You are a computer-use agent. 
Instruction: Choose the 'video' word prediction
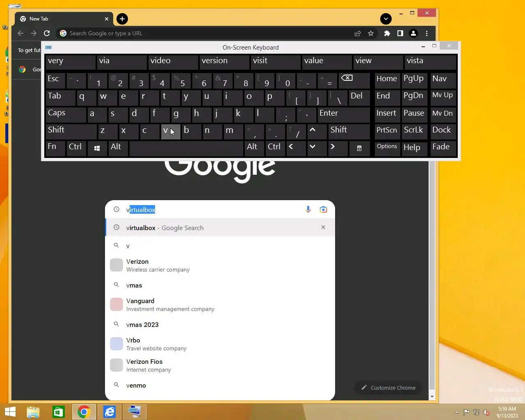pyautogui.click(x=173, y=62)
